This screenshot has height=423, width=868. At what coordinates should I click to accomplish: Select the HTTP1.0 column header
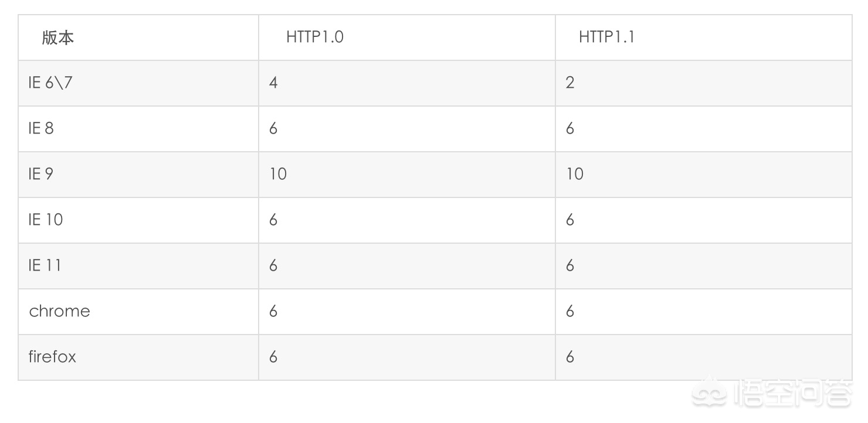click(x=315, y=37)
